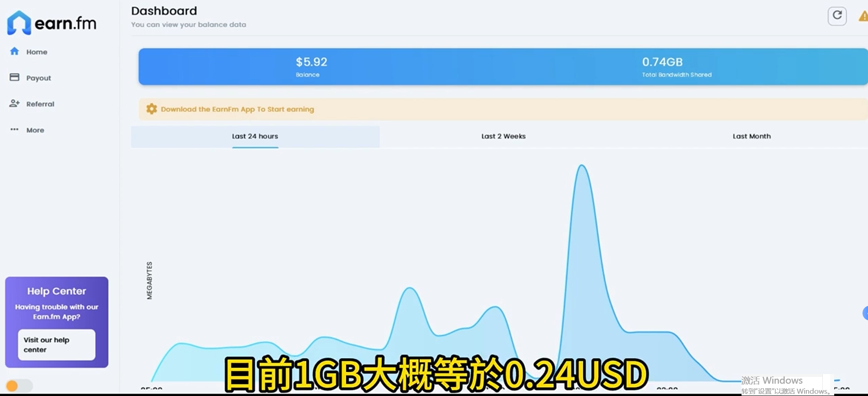868x396 pixels.
Task: Toggle the orange theme switch
Action: coord(19,386)
